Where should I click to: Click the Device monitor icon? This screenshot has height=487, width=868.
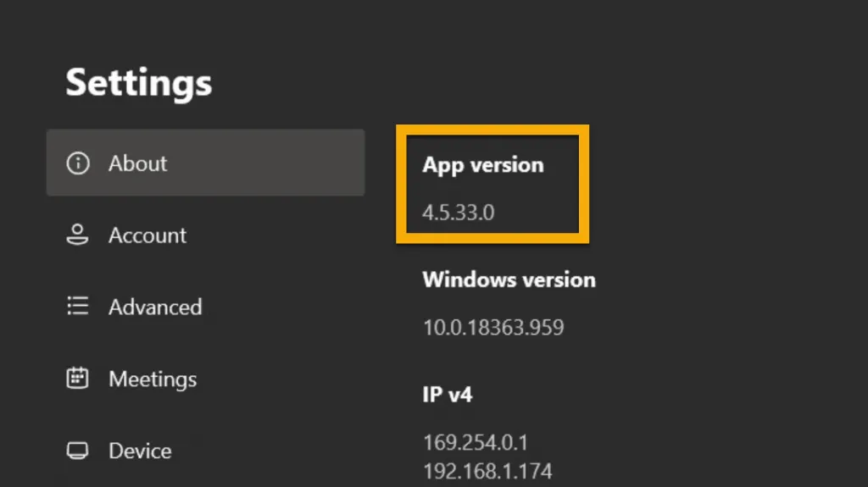click(78, 451)
